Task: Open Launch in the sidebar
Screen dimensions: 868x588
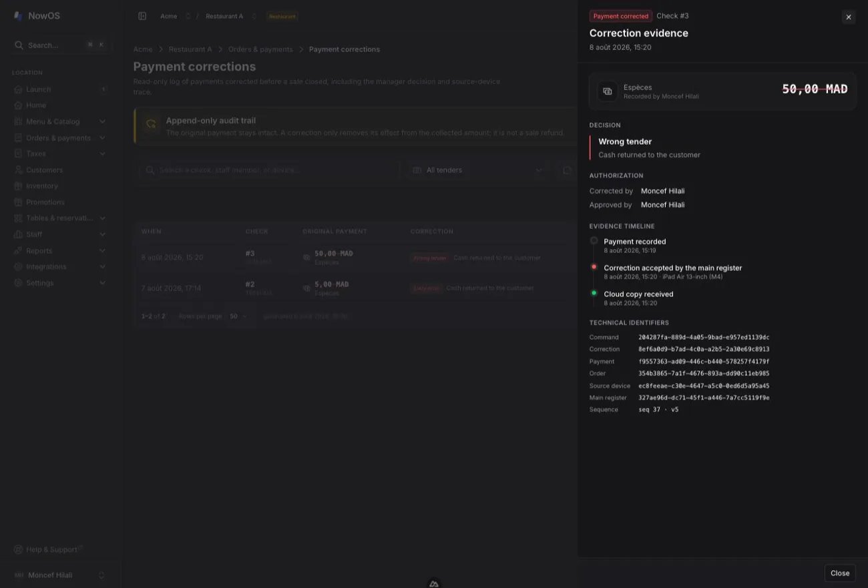Action: pos(60,89)
